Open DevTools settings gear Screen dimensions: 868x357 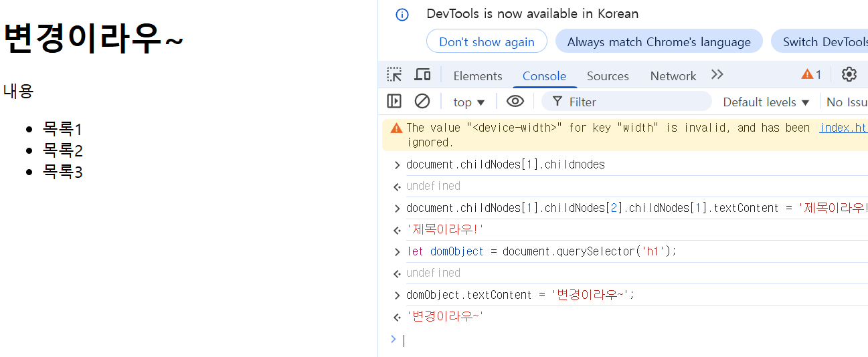[849, 75]
